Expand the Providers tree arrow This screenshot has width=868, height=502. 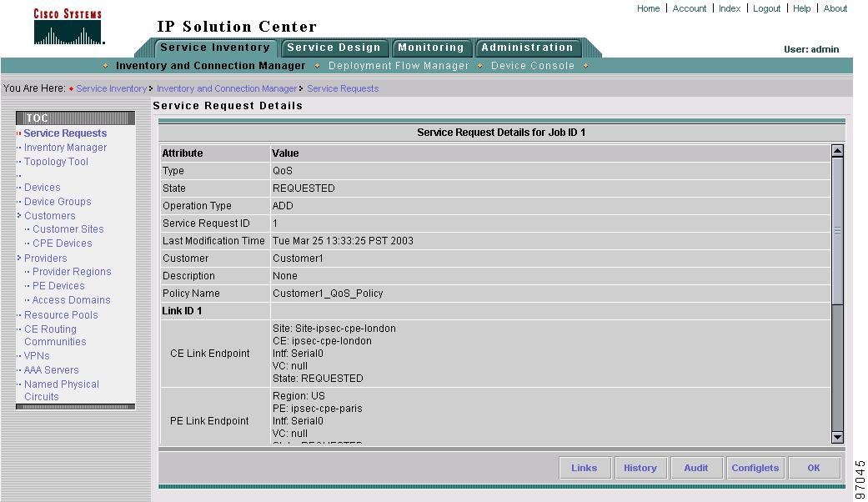pyautogui.click(x=19, y=258)
